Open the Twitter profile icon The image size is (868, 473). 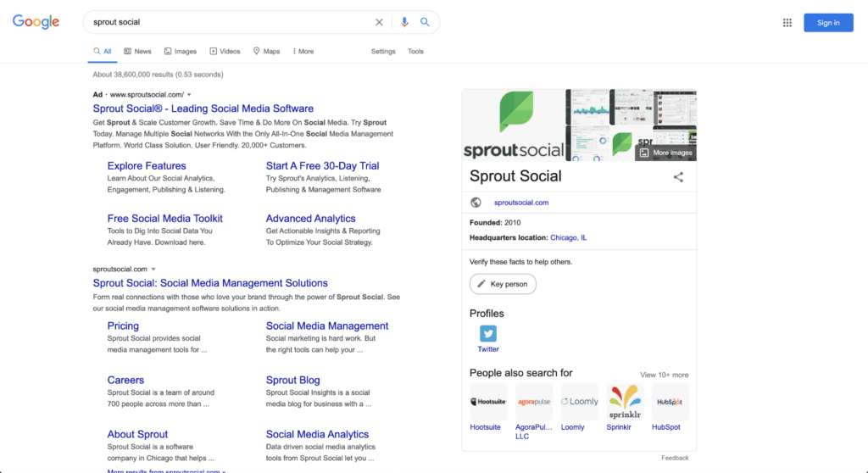tap(487, 333)
